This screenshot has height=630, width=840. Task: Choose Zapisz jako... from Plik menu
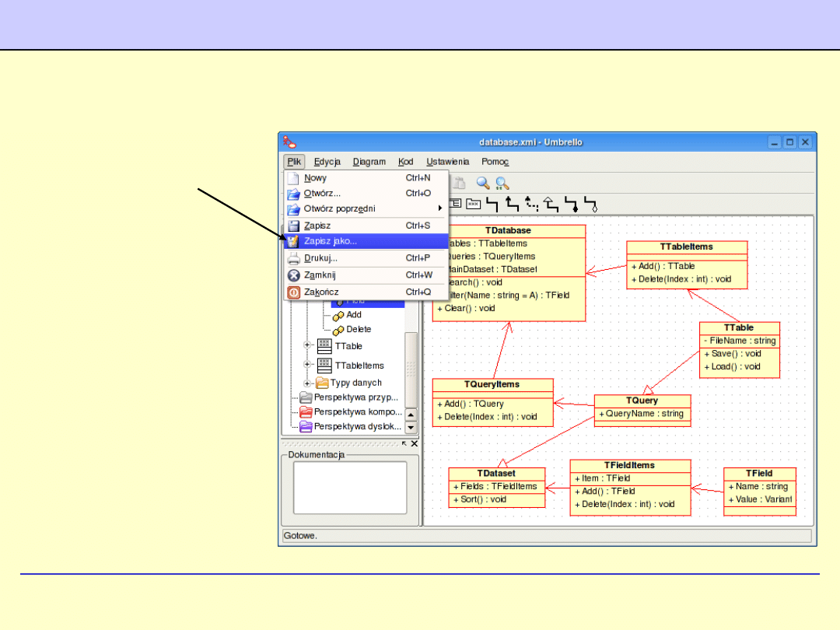[331, 241]
